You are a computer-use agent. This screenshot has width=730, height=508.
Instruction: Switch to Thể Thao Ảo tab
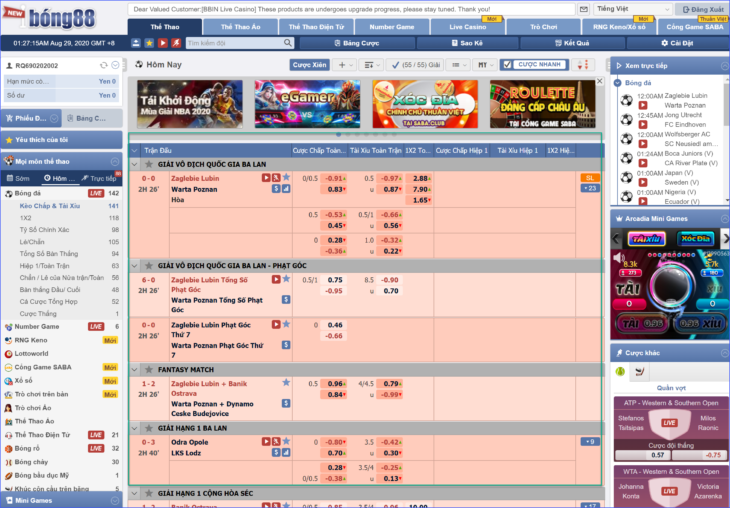240,27
